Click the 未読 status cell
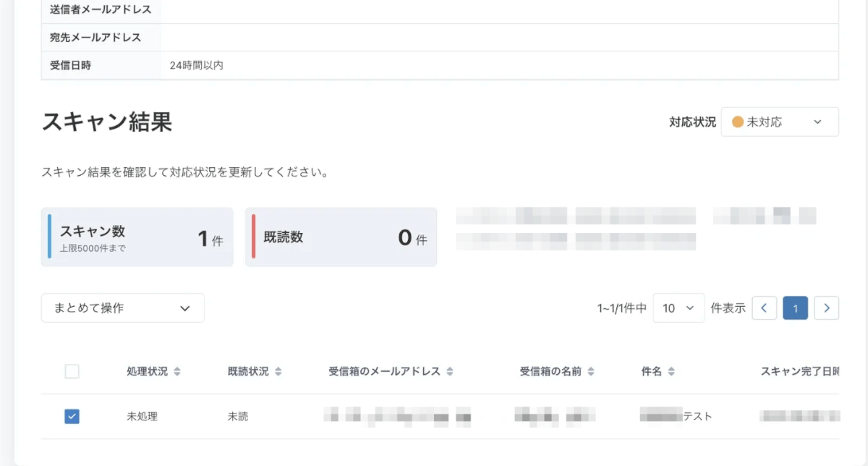The image size is (868, 466). tap(238, 416)
